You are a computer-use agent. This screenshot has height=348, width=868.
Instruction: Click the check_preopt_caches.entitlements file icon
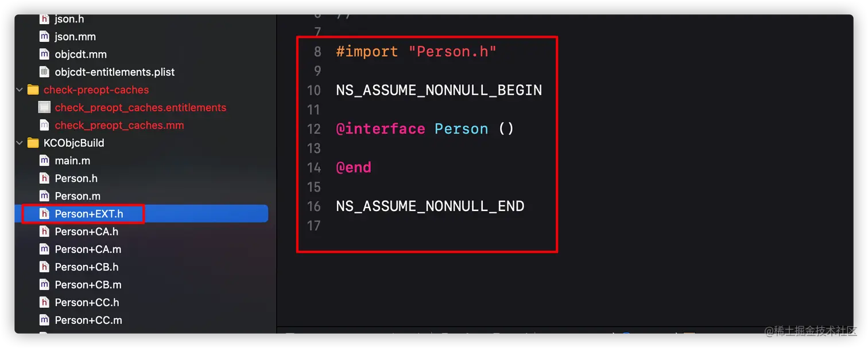point(44,108)
